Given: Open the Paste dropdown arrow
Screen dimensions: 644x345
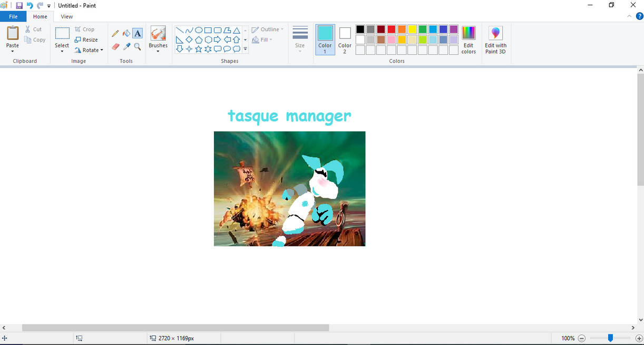Looking at the screenshot, I should pyautogui.click(x=13, y=51).
